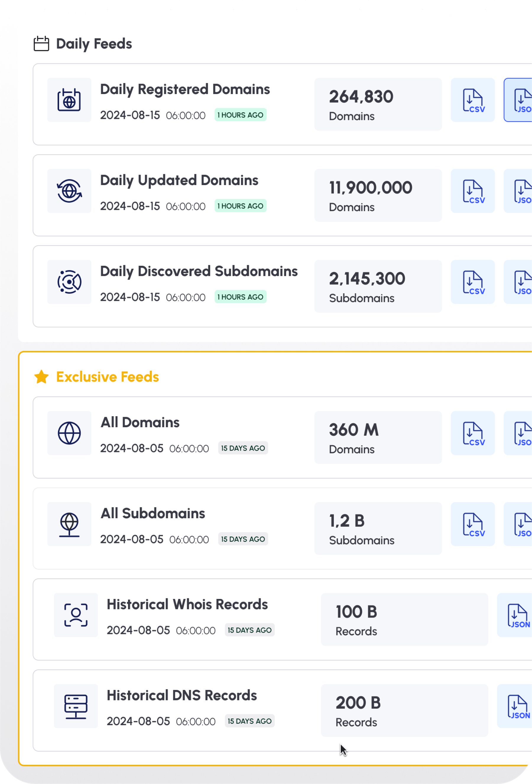Click the Historical DNS Records server icon
This screenshot has height=784, width=532.
point(76,707)
